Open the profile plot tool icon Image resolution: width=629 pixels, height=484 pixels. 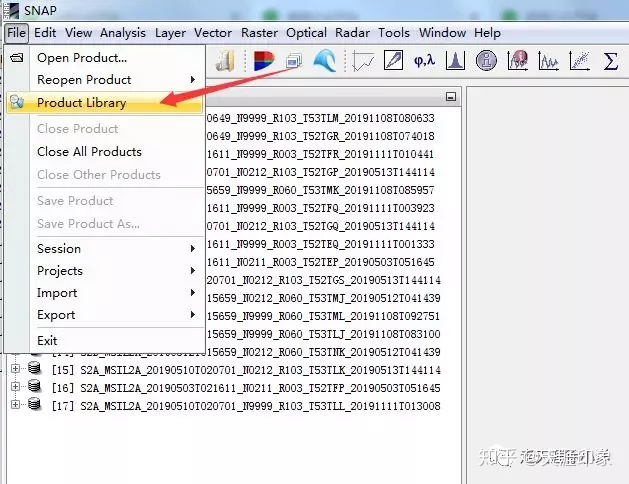coord(363,61)
